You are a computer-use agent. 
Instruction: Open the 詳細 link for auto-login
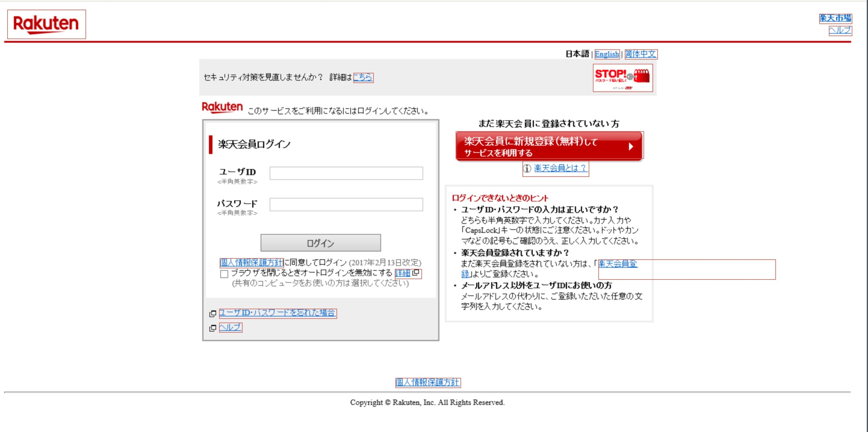coord(403,273)
